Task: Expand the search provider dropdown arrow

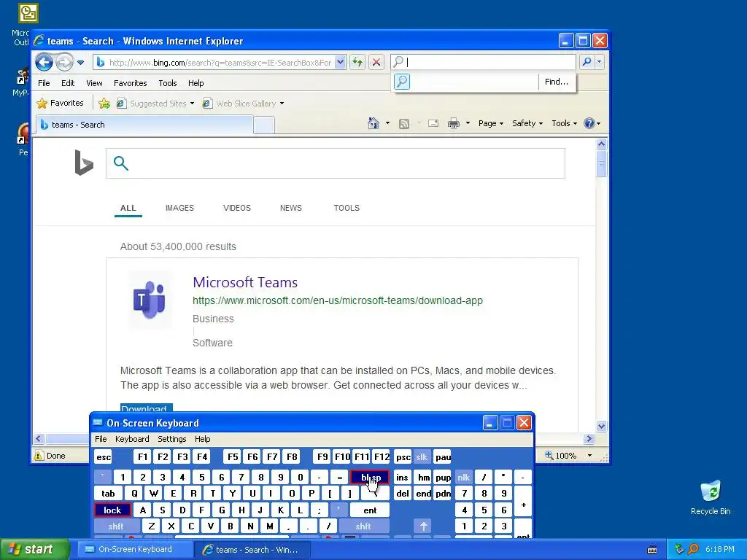Action: tap(600, 62)
